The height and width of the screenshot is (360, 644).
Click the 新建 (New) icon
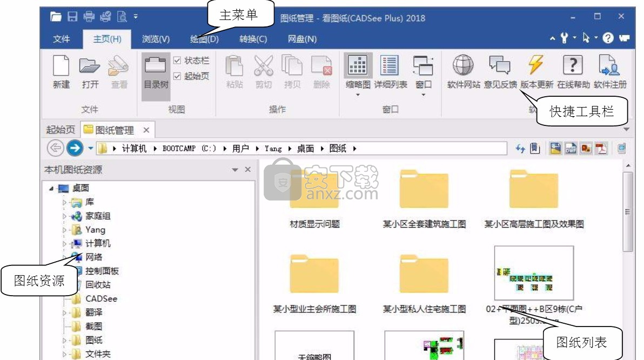(x=61, y=66)
